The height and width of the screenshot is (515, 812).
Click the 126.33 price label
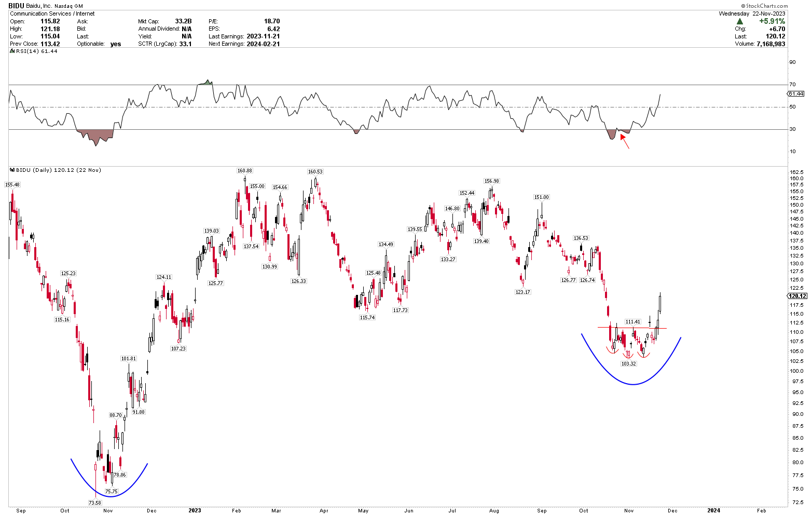(x=298, y=281)
